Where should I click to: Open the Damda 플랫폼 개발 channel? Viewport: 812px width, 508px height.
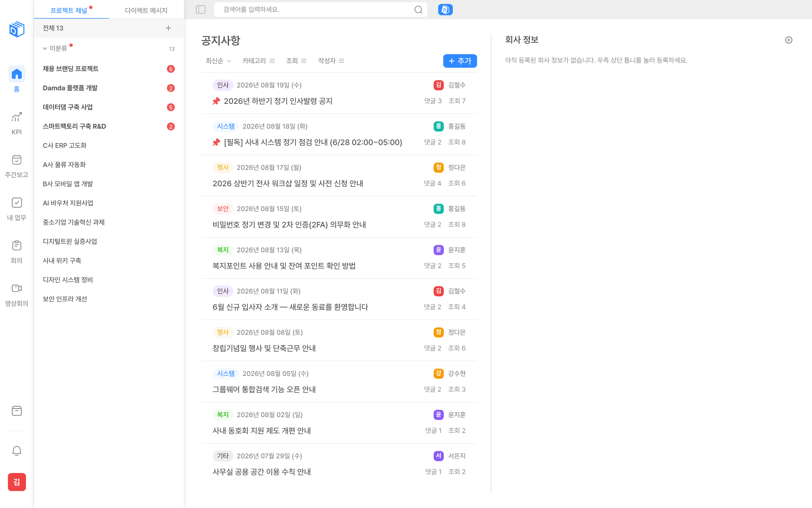coord(109,88)
